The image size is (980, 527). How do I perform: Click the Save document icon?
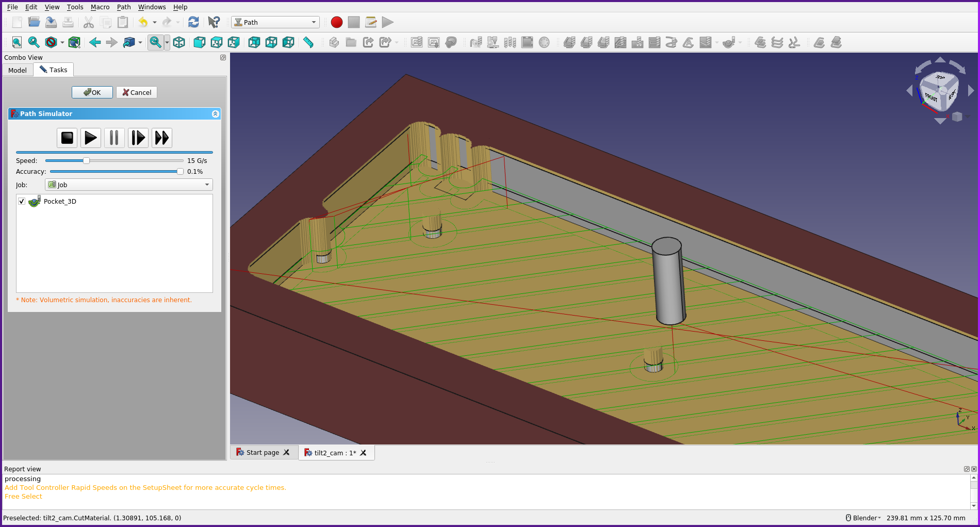[x=51, y=22]
